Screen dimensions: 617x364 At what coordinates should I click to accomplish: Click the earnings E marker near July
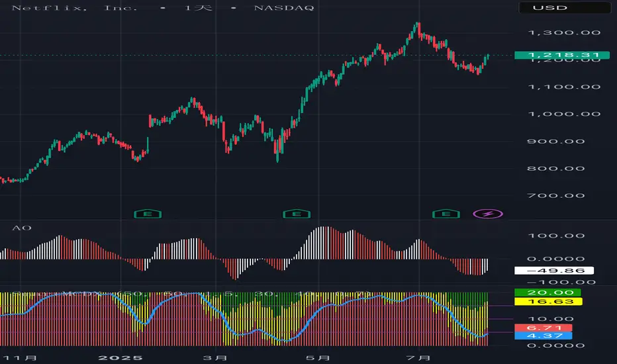(x=446, y=214)
